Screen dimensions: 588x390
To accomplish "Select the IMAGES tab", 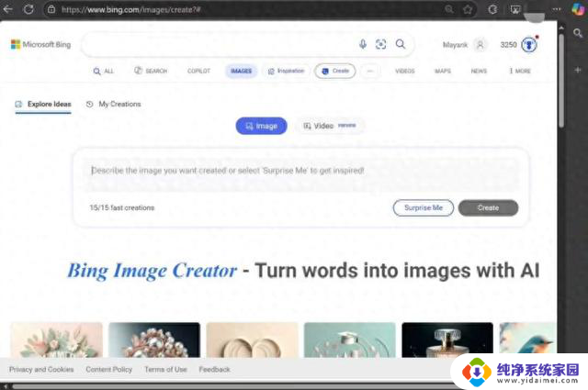I will pos(241,71).
